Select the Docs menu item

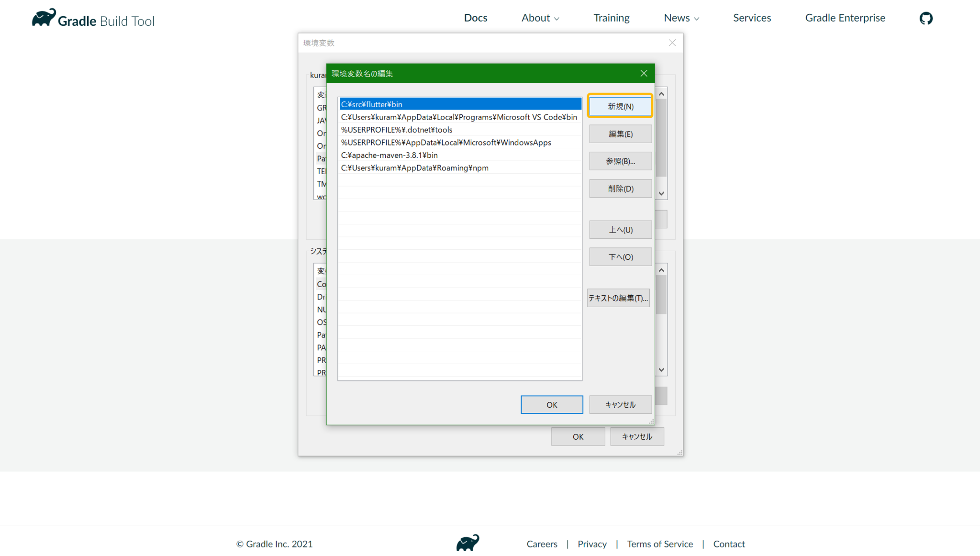(475, 18)
